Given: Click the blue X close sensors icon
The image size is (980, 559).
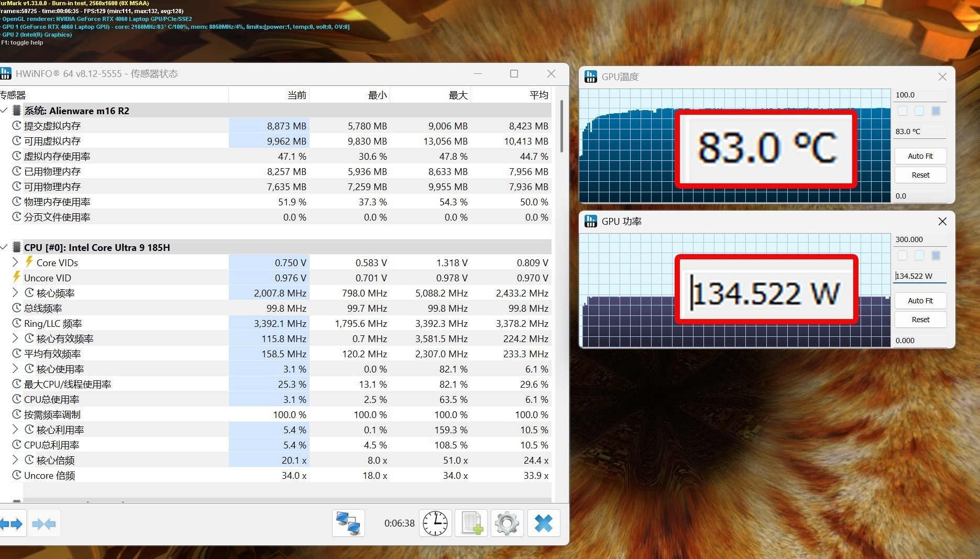Looking at the screenshot, I should pyautogui.click(x=544, y=523).
